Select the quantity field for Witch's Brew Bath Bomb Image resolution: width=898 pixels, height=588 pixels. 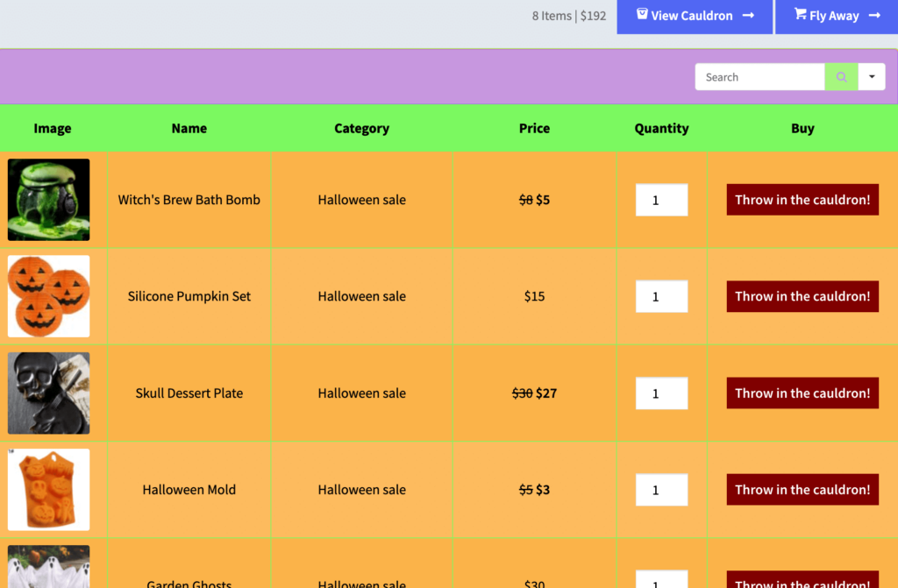coord(661,200)
